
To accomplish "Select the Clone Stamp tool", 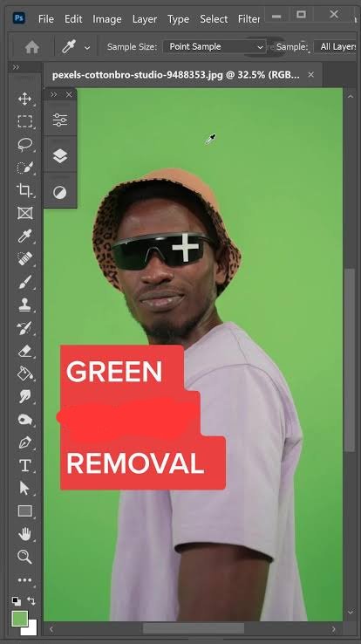I will point(24,305).
